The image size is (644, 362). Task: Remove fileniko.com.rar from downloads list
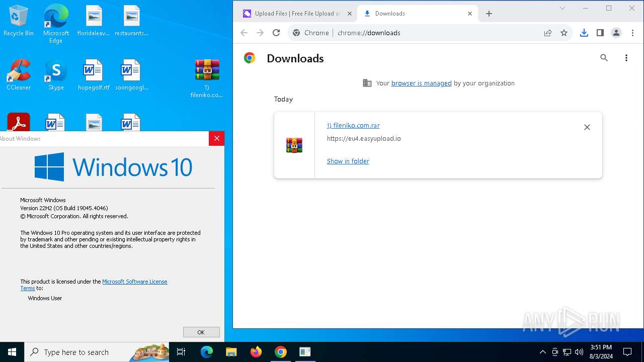[587, 127]
